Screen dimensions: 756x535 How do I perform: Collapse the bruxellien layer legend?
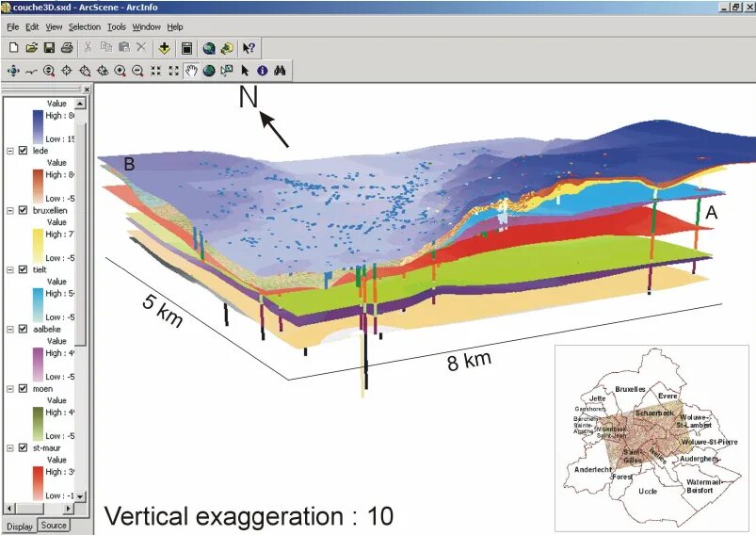[9, 210]
